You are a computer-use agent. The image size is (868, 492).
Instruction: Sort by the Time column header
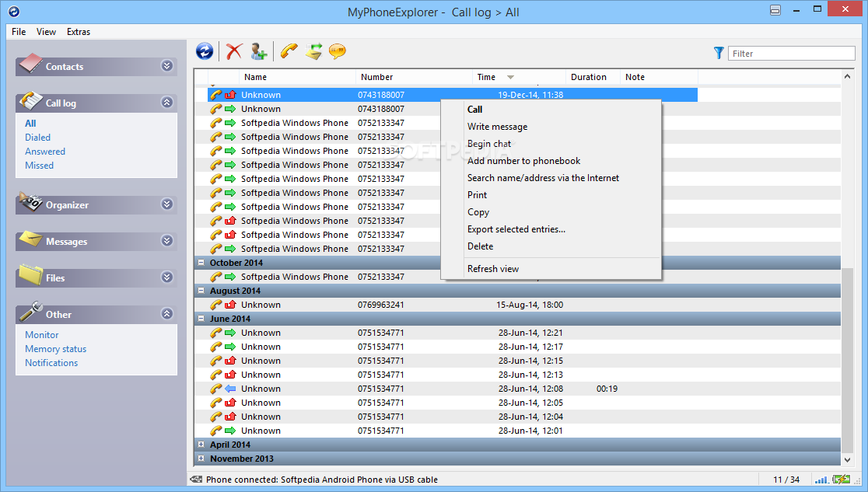pyautogui.click(x=518, y=77)
